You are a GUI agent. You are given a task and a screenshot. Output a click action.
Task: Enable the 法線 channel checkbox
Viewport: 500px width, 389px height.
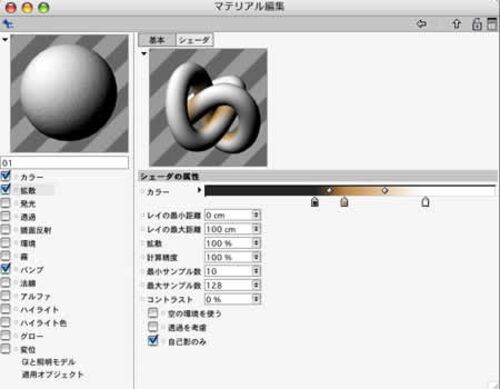[6, 282]
